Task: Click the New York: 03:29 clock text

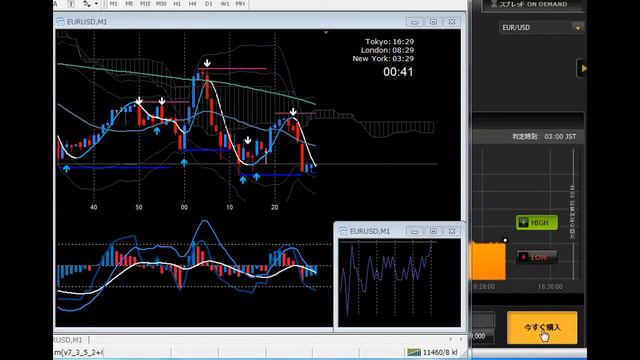Action: 383,59
